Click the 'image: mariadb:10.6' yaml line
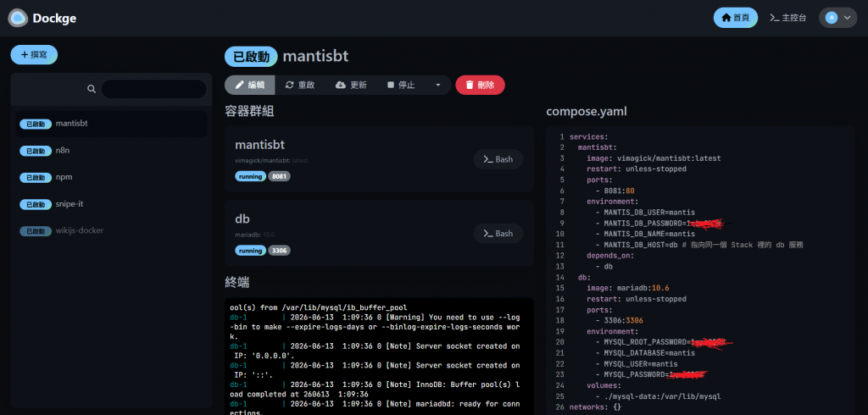Screen dimensions: 868x415 tap(628, 288)
